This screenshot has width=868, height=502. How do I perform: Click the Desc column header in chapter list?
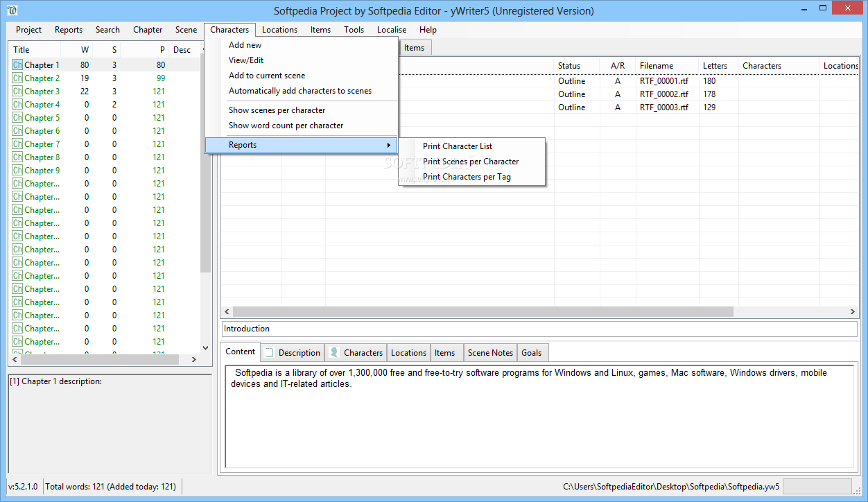[184, 50]
